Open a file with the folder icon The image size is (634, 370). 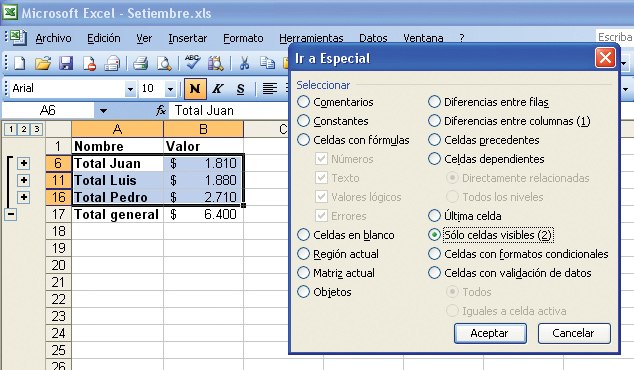(42, 63)
